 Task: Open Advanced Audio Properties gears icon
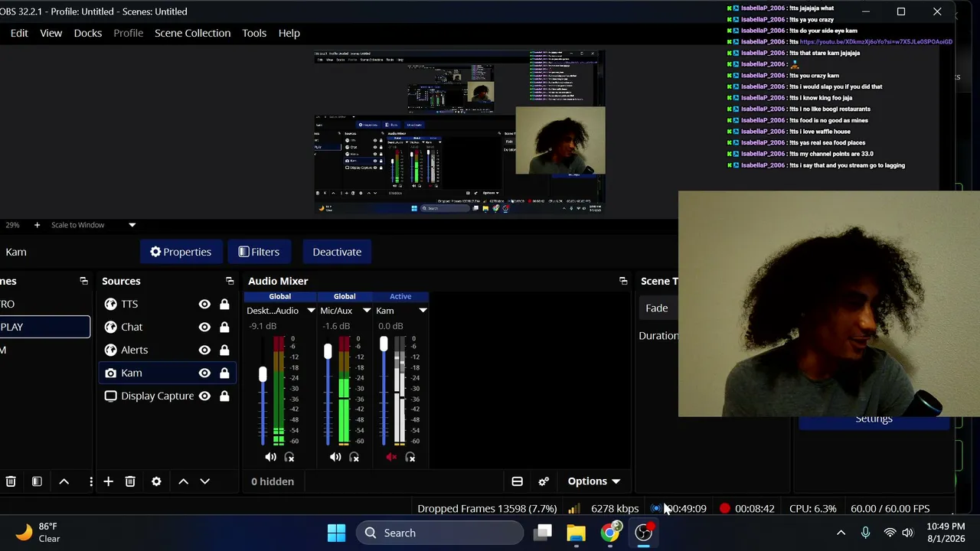(544, 481)
